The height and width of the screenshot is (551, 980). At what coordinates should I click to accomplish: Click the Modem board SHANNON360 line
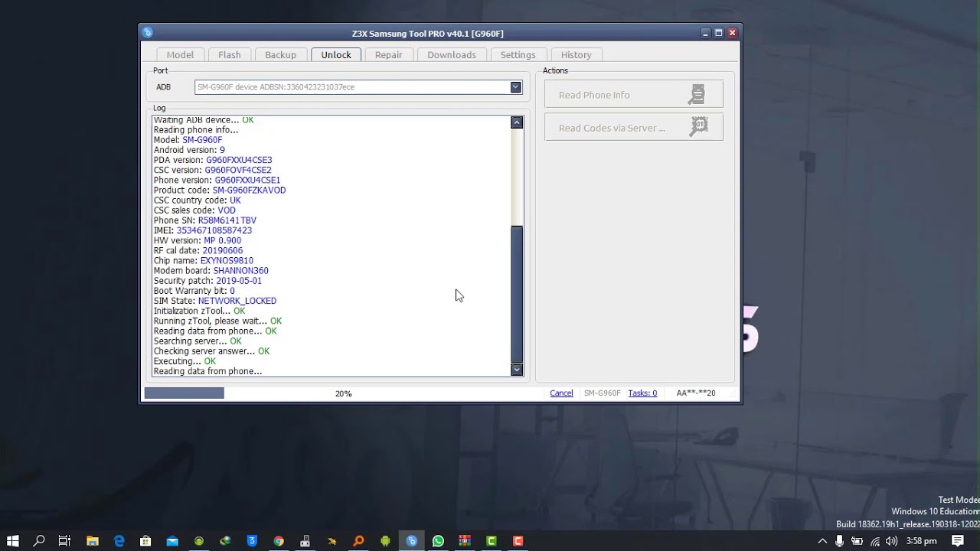tap(211, 270)
